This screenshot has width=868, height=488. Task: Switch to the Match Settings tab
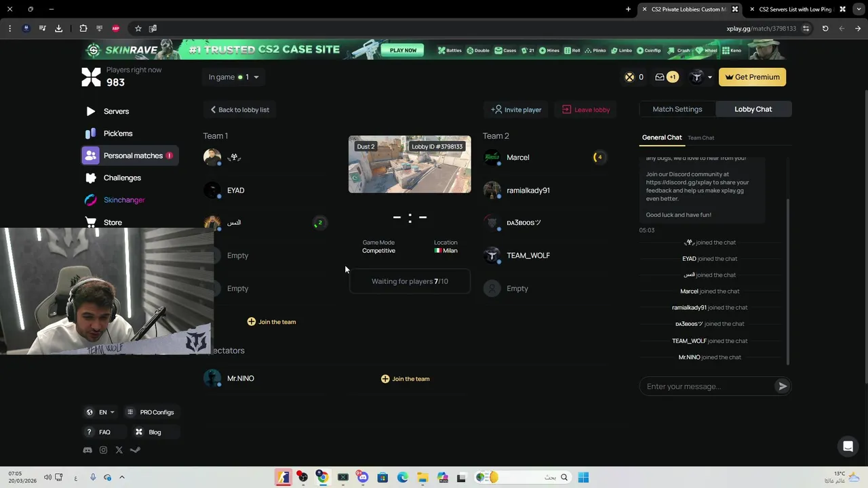pyautogui.click(x=677, y=109)
